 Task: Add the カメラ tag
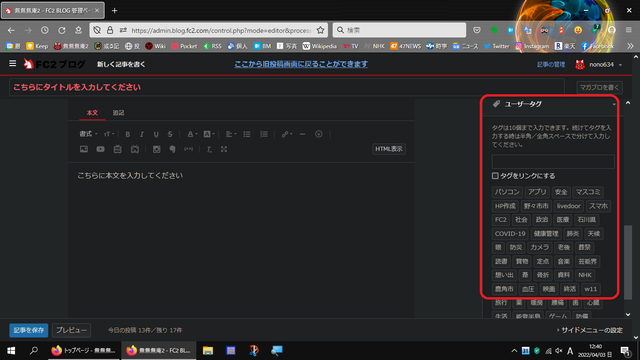(x=540, y=247)
